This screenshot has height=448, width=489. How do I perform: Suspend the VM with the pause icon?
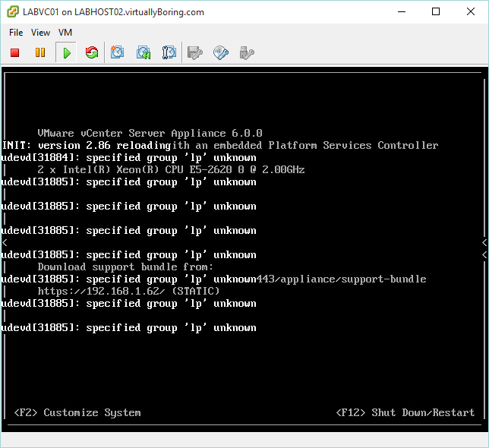[40, 52]
